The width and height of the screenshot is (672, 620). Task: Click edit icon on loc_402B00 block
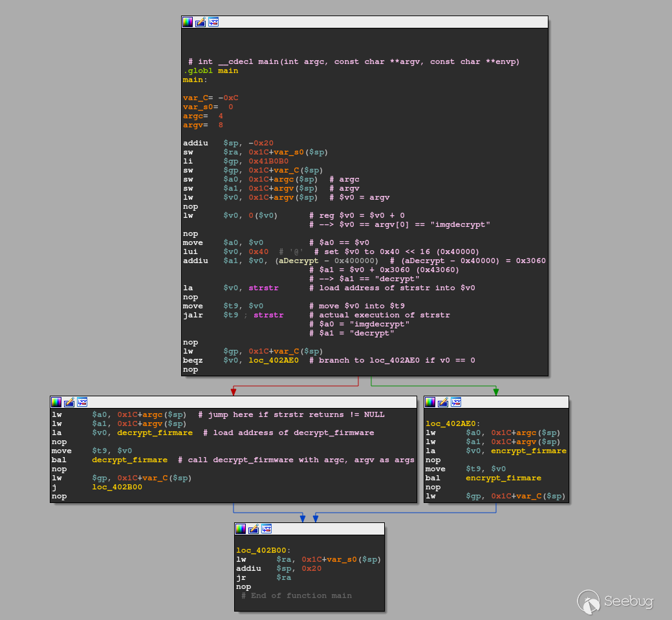tap(254, 529)
